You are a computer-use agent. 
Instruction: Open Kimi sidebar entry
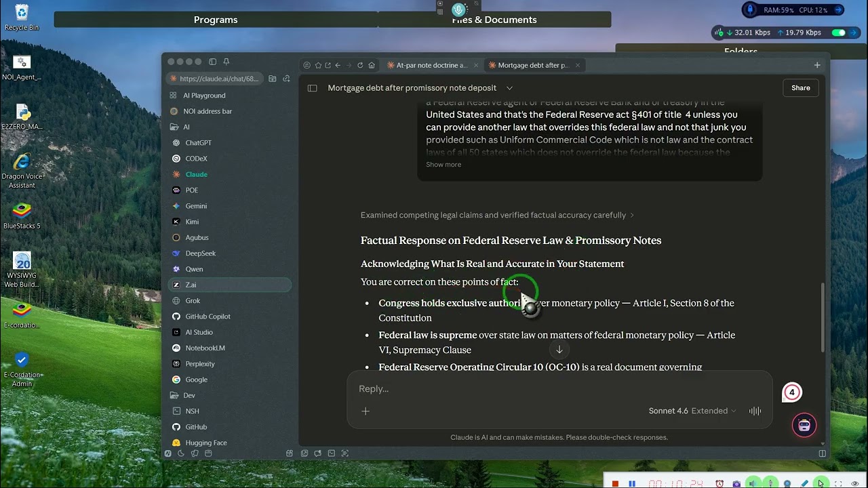point(231,222)
